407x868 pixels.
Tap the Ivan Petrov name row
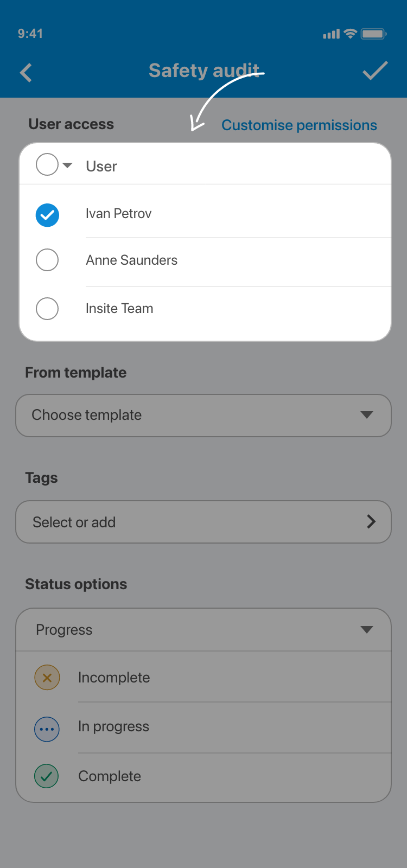(x=119, y=214)
